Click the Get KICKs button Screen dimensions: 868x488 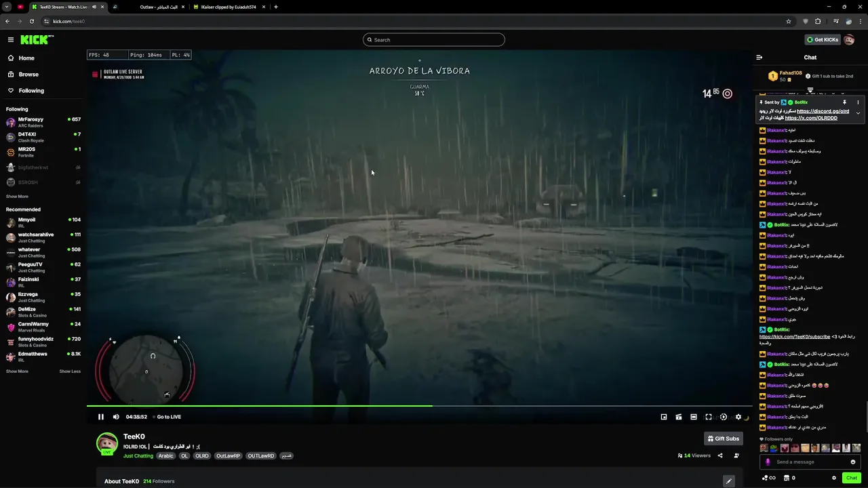pos(823,40)
